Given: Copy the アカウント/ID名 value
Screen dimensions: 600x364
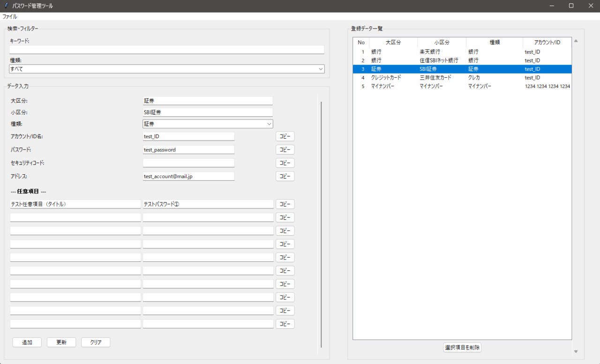Looking at the screenshot, I should tap(285, 136).
